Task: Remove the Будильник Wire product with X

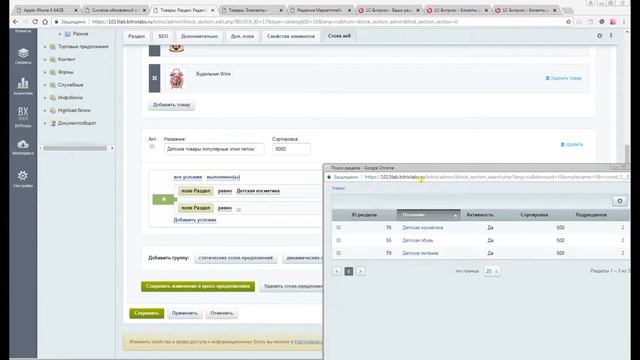Action: [x=154, y=78]
